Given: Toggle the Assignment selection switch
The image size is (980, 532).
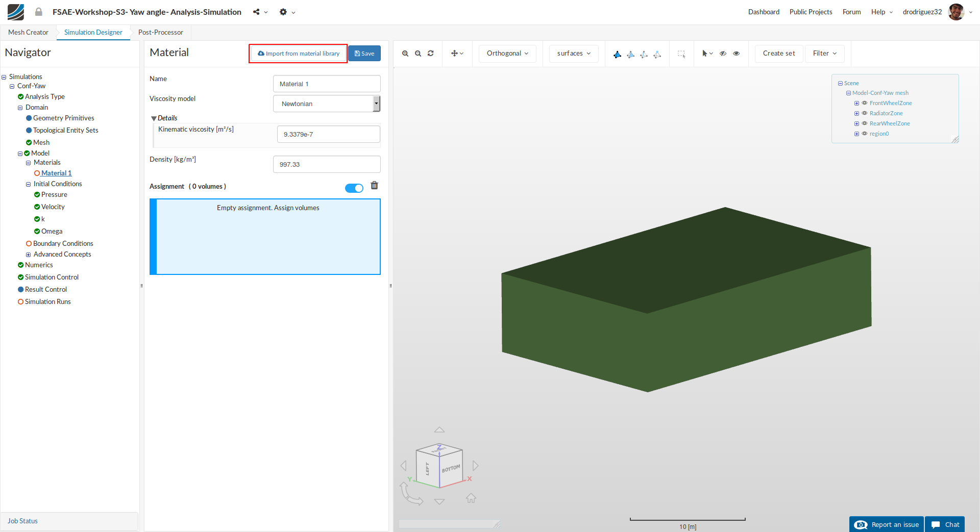Looking at the screenshot, I should click(x=354, y=188).
